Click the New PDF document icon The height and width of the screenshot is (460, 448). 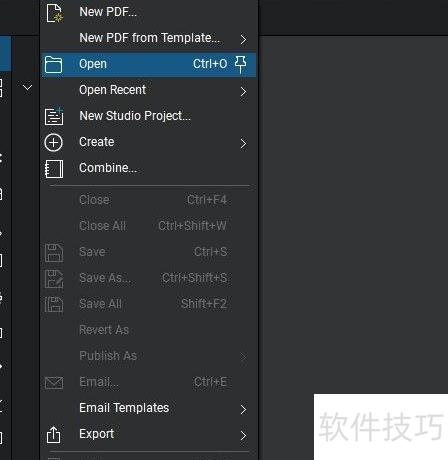coord(54,13)
